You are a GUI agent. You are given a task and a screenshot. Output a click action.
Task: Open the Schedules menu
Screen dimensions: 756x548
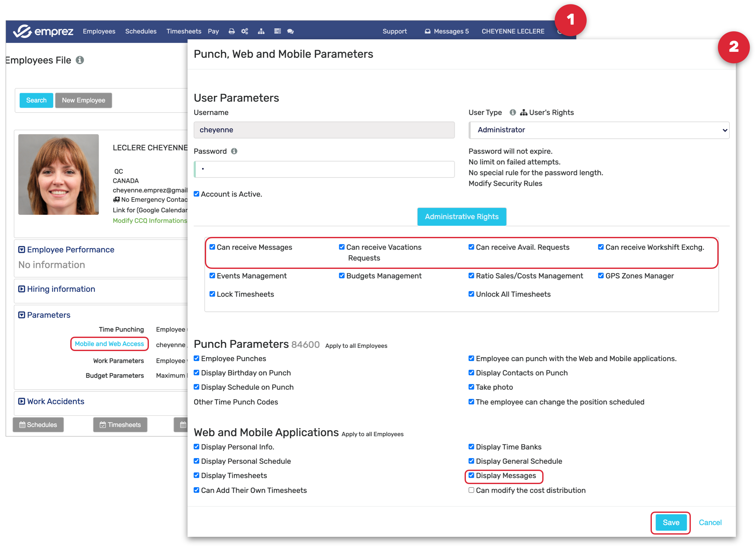click(x=141, y=31)
